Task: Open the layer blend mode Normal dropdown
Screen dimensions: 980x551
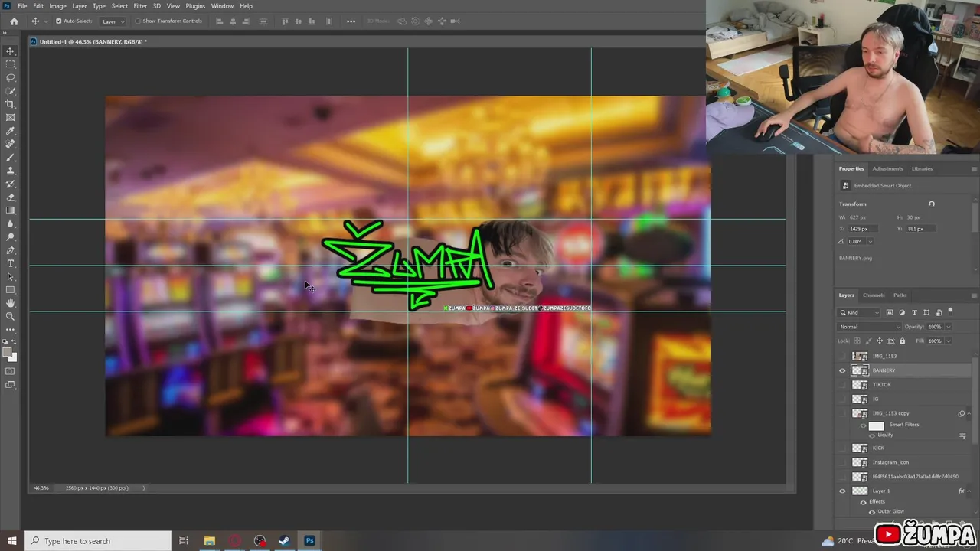Action: pyautogui.click(x=870, y=327)
